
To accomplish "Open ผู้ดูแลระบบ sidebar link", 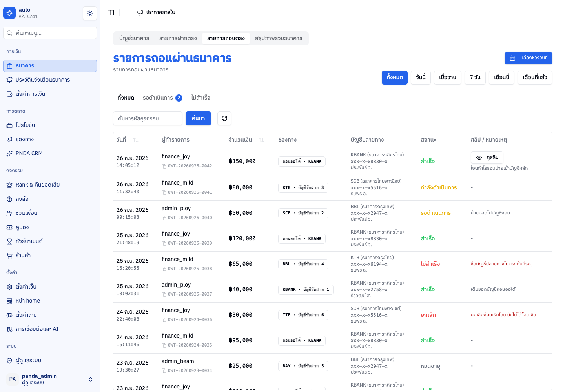I will click(50, 361).
